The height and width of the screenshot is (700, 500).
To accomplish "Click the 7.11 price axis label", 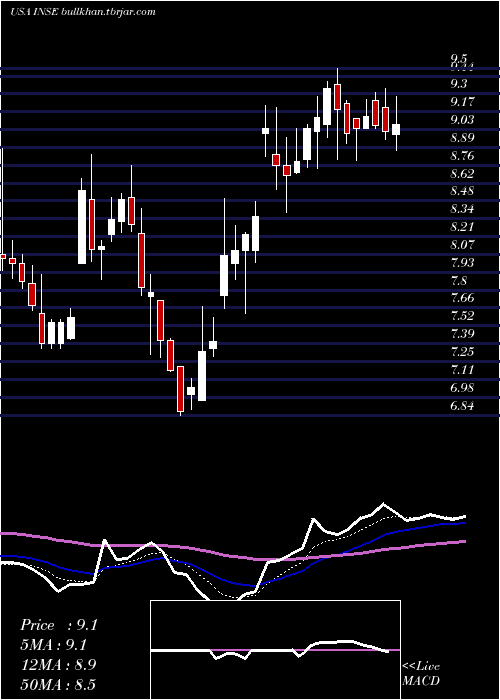I will [462, 370].
